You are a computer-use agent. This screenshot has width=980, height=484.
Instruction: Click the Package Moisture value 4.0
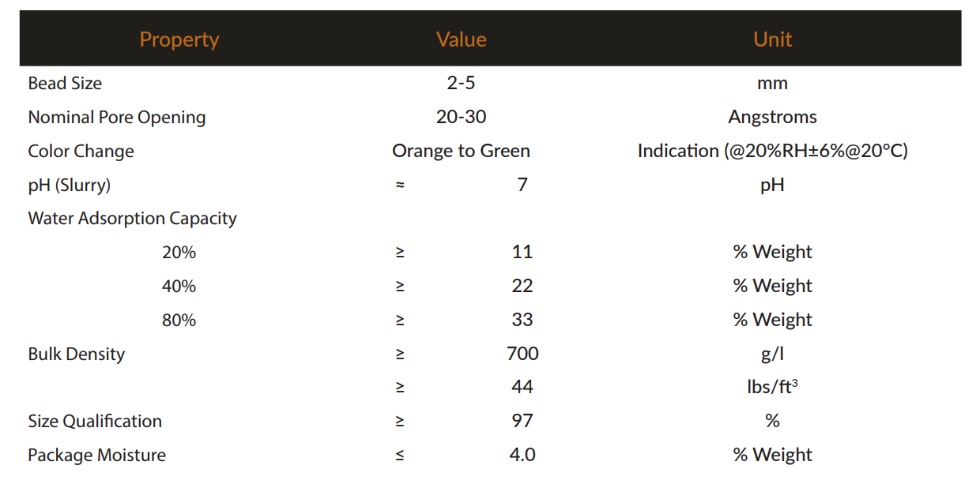[522, 455]
